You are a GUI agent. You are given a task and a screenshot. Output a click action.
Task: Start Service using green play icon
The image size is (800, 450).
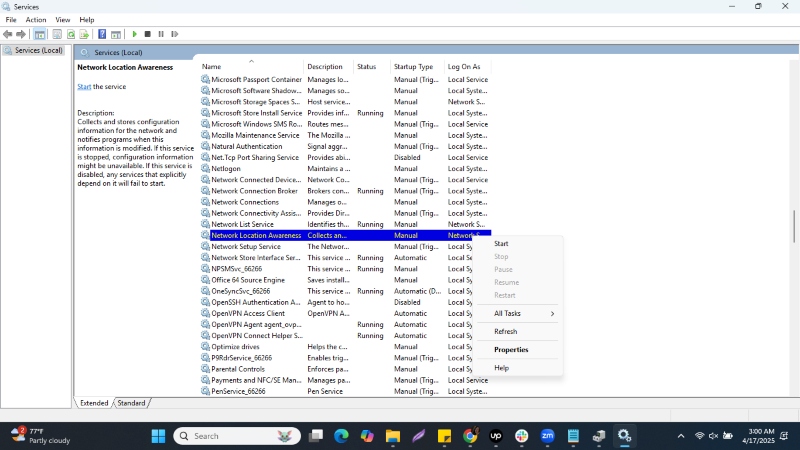pyautogui.click(x=134, y=34)
